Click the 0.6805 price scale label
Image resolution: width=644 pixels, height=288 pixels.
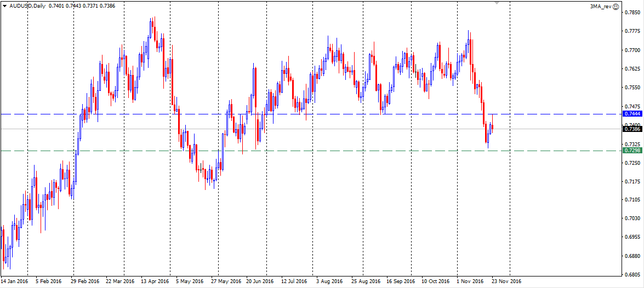coord(632,275)
